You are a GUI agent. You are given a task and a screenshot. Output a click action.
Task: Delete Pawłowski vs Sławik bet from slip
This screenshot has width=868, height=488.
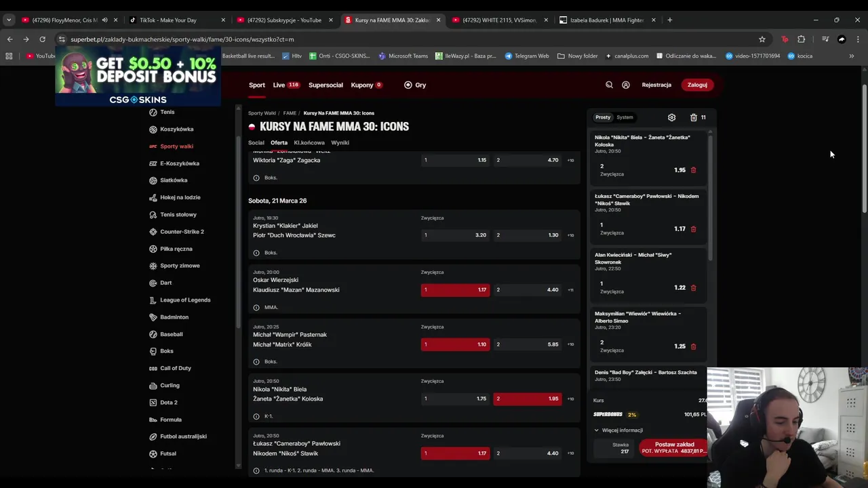pyautogui.click(x=693, y=229)
